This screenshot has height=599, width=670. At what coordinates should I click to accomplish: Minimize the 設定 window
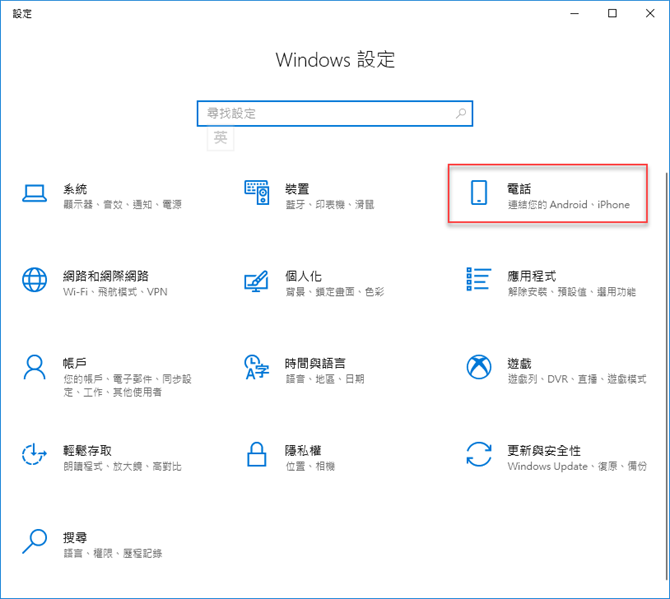click(x=575, y=14)
